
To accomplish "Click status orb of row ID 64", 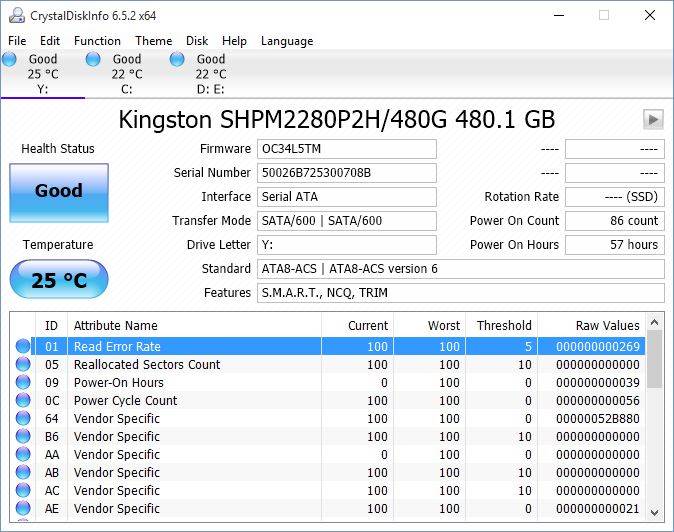I will point(23,419).
